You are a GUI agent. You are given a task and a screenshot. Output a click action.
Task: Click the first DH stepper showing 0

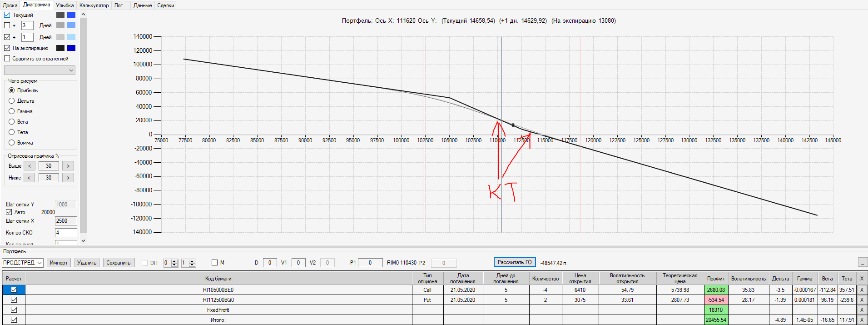tap(170, 263)
